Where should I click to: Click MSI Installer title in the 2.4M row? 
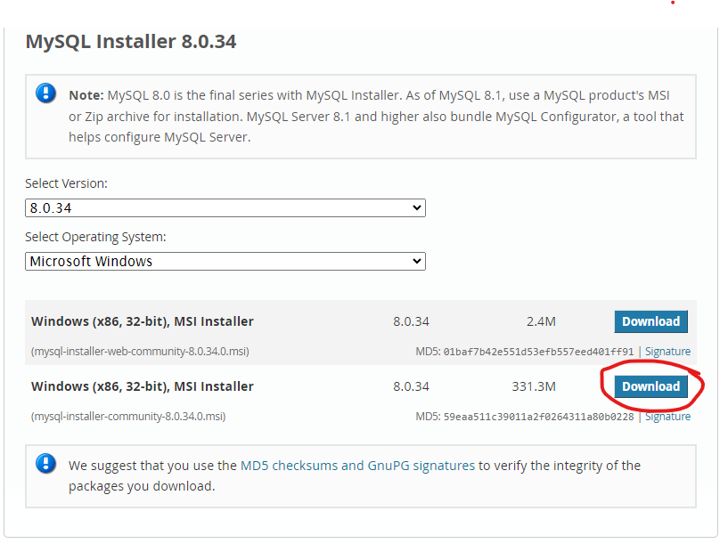click(143, 321)
